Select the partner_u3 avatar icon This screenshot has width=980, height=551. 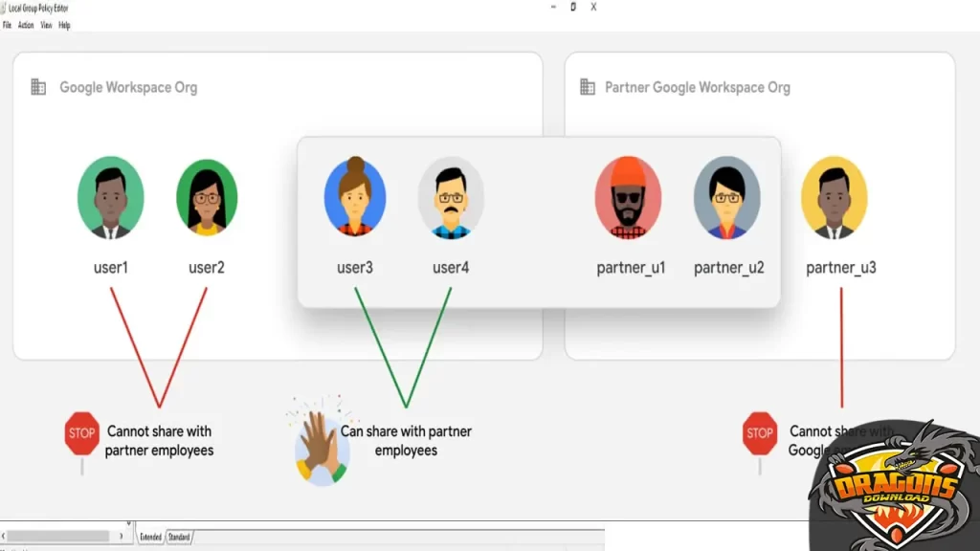835,197
